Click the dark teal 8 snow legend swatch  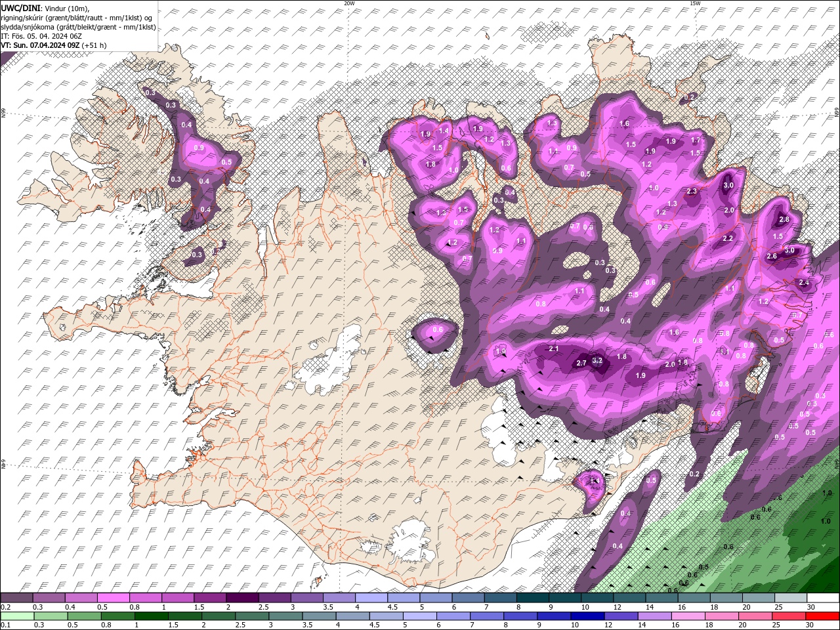(532, 598)
